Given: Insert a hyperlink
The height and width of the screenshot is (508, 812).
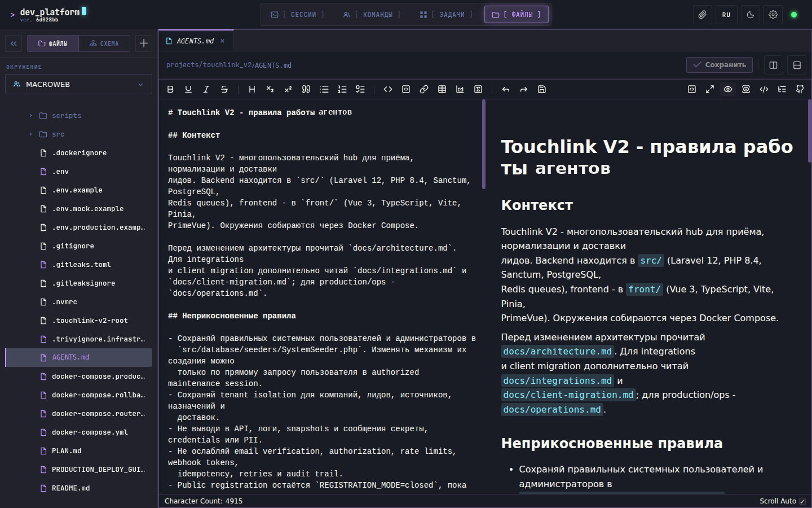Looking at the screenshot, I should 424,89.
